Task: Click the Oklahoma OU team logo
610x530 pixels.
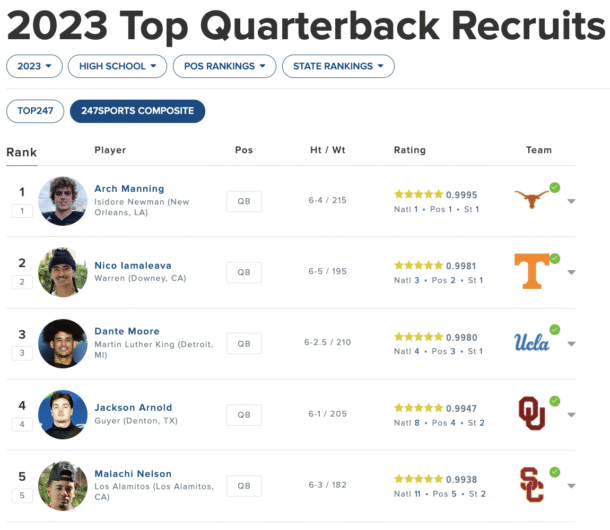Action: coord(532,413)
